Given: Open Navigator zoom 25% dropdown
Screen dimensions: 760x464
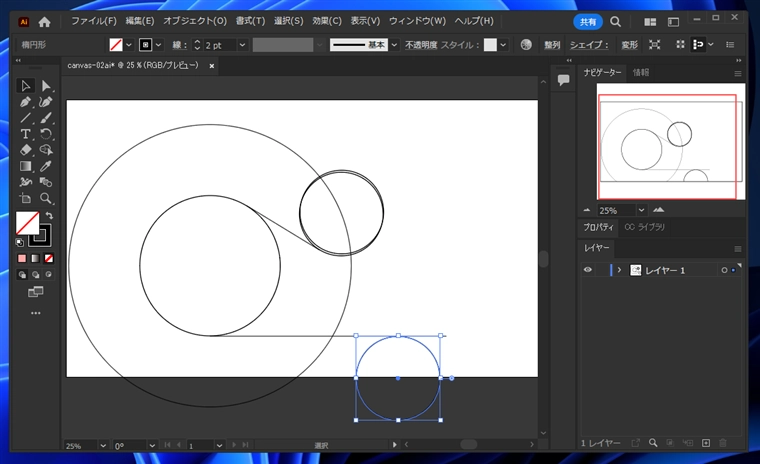Looking at the screenshot, I should coord(641,210).
